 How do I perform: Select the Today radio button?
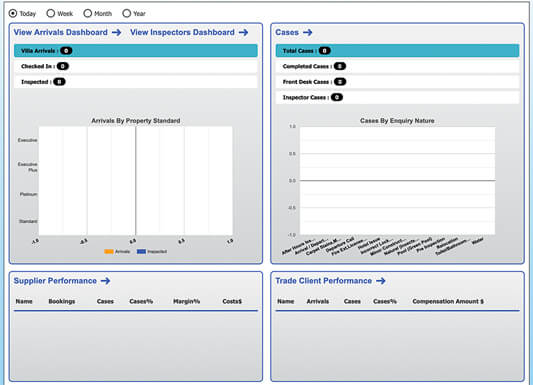[x=13, y=13]
